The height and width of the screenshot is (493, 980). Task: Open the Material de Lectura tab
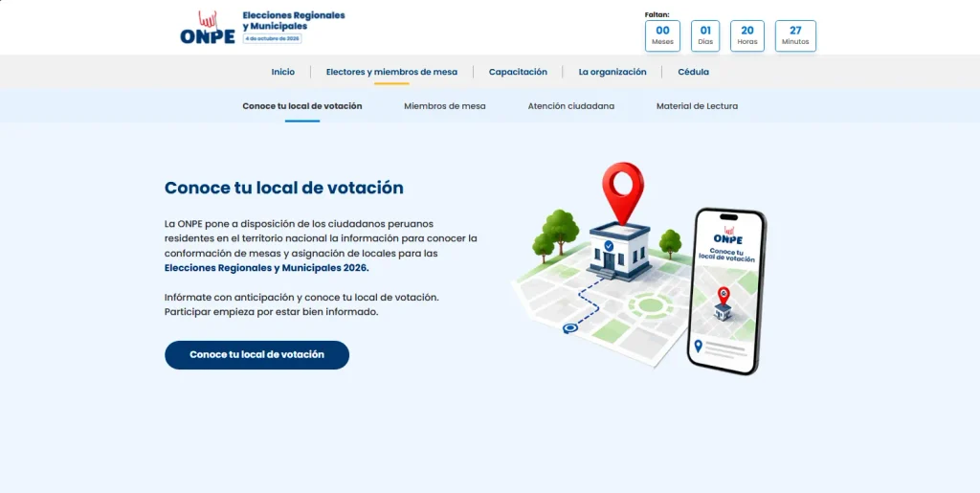coord(697,106)
